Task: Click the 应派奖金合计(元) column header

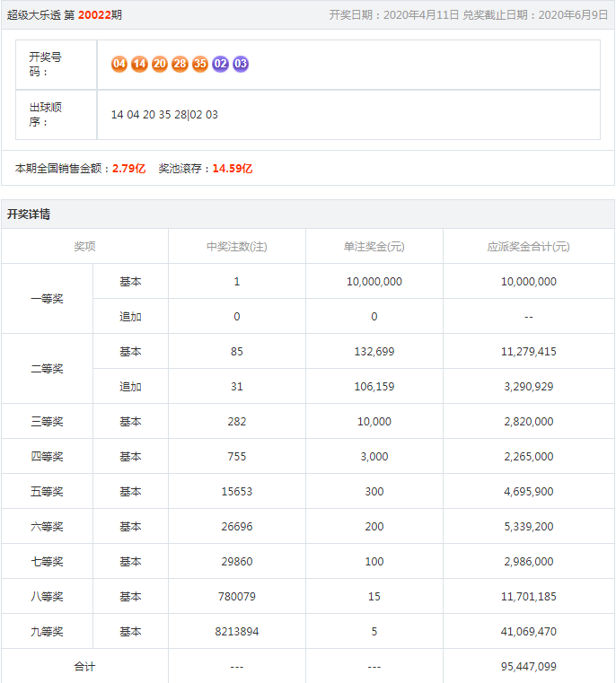Action: (528, 247)
